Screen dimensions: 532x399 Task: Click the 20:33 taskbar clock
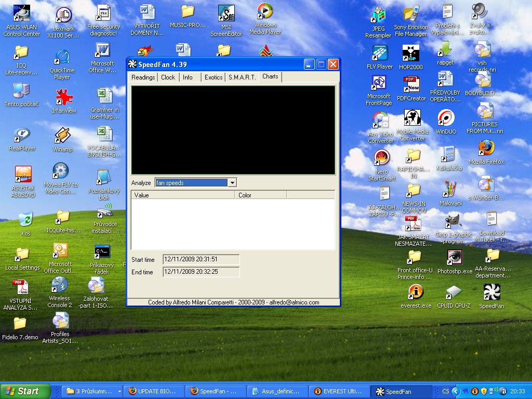point(517,391)
